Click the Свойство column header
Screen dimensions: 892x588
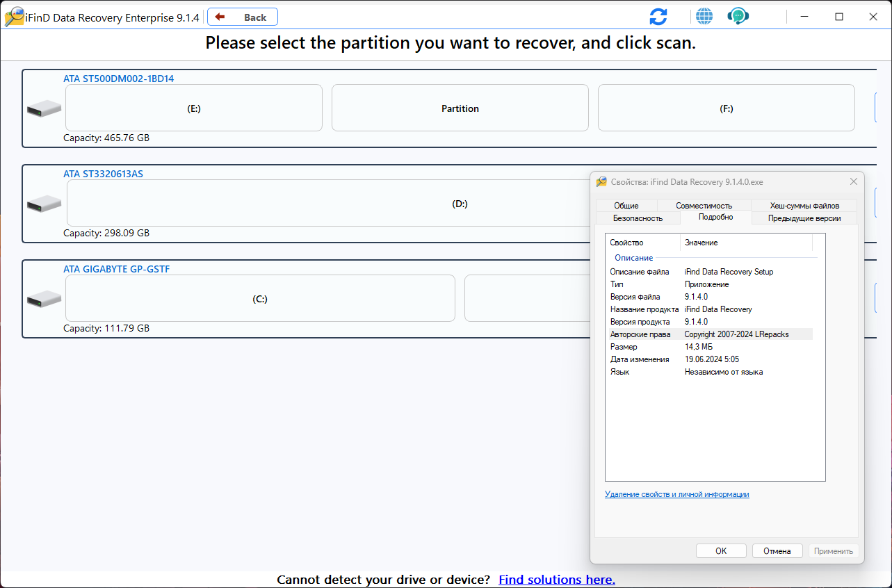pyautogui.click(x=643, y=243)
